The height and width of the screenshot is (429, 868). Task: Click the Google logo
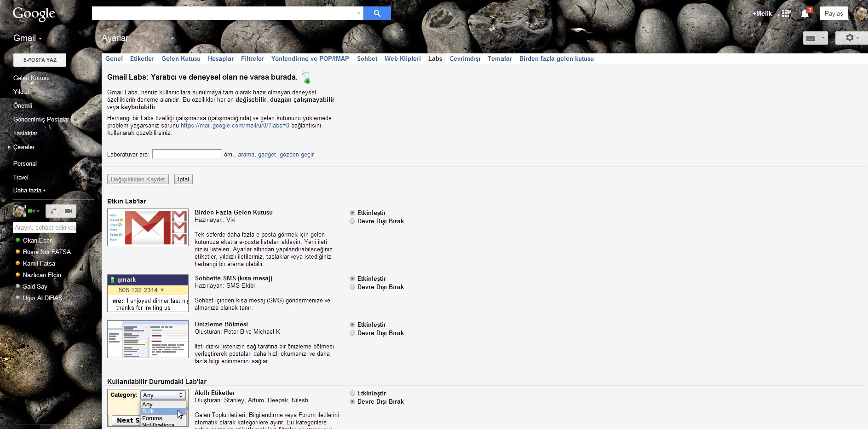(34, 14)
